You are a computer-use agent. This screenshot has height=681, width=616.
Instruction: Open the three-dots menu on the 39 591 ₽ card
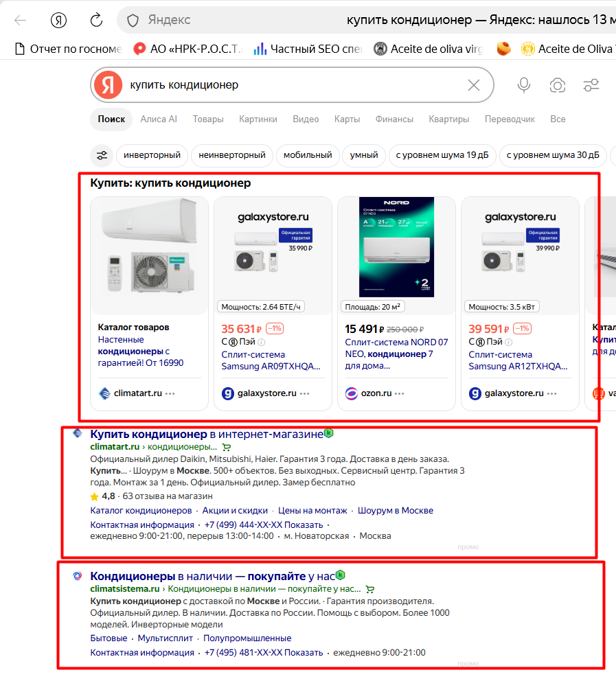point(552,393)
